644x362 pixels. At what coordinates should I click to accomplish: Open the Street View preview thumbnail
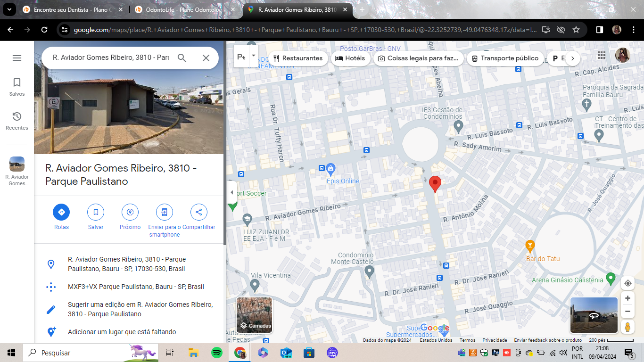pos(594,315)
